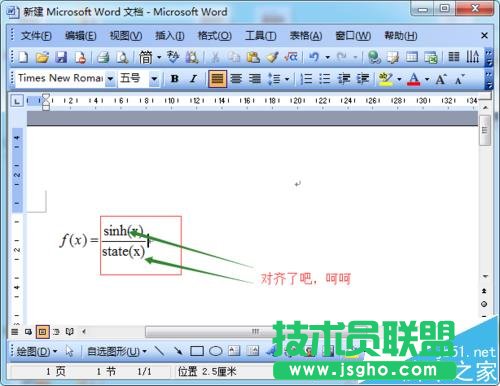Open the font size dropdown
500x386 pixels.
[x=154, y=79]
